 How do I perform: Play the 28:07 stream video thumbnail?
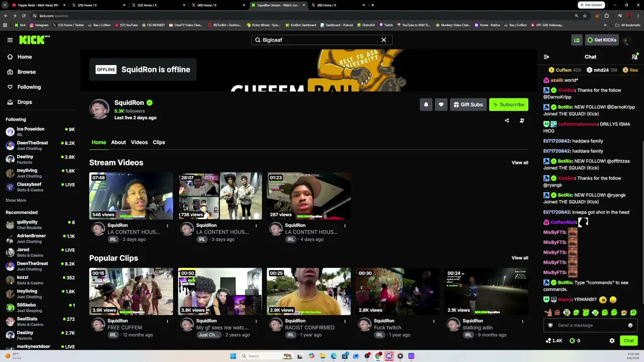(220, 196)
